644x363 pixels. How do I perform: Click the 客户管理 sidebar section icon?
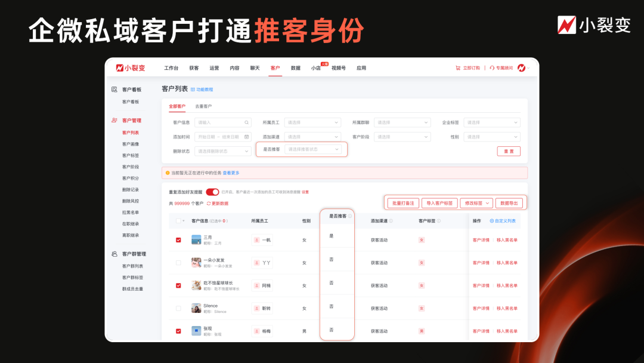click(113, 119)
